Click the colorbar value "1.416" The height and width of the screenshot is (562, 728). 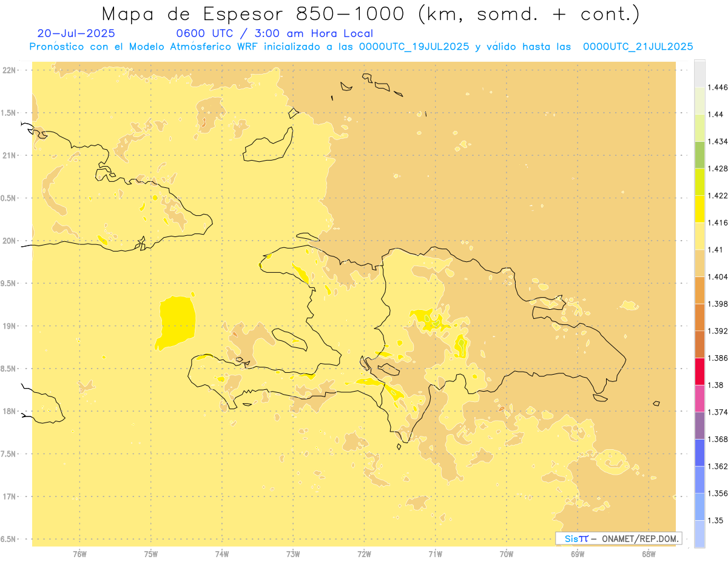coord(718,222)
